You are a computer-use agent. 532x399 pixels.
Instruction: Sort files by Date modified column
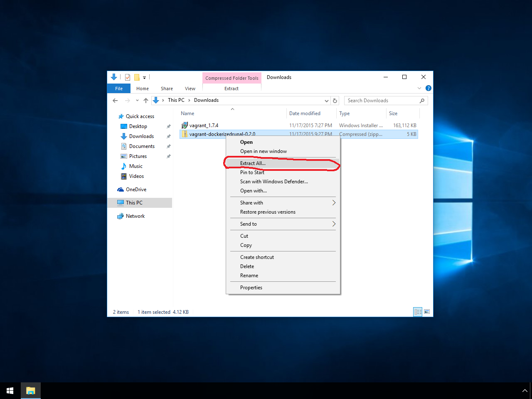(x=305, y=113)
